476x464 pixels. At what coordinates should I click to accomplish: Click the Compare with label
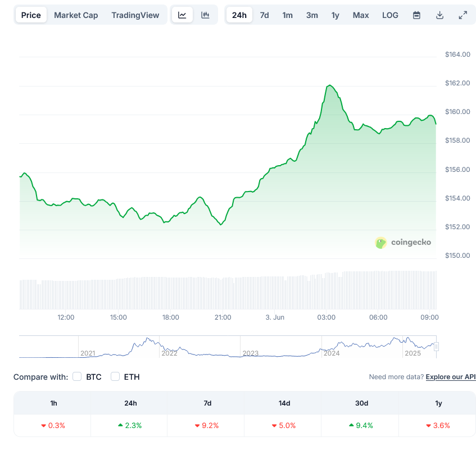tap(40, 376)
